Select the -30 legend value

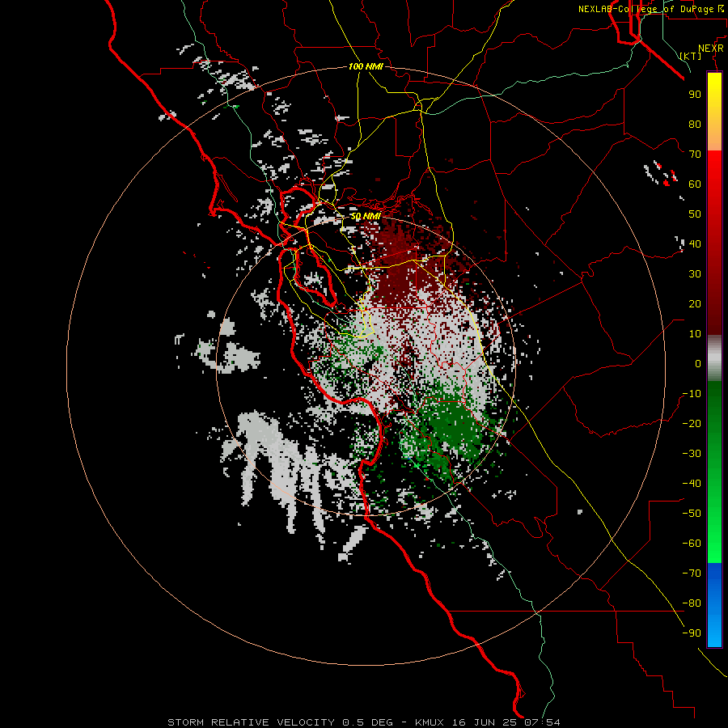coord(692,454)
